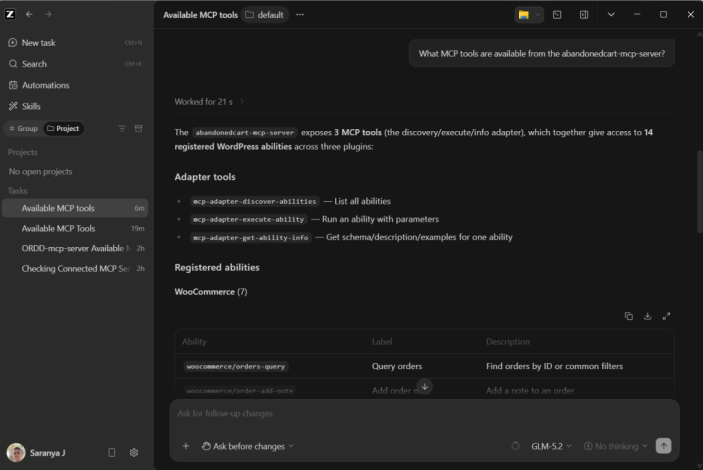Click 'mcp-adapter-get-ability-info' code text

click(251, 237)
